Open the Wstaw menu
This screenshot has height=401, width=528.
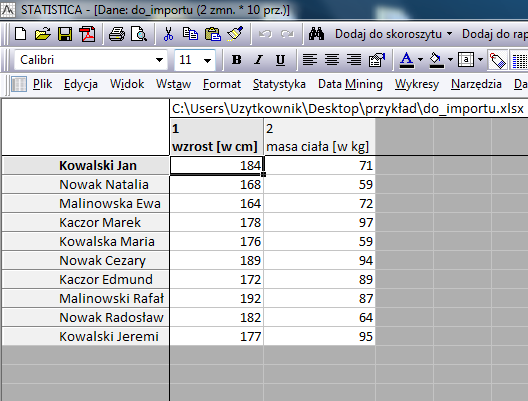(173, 84)
